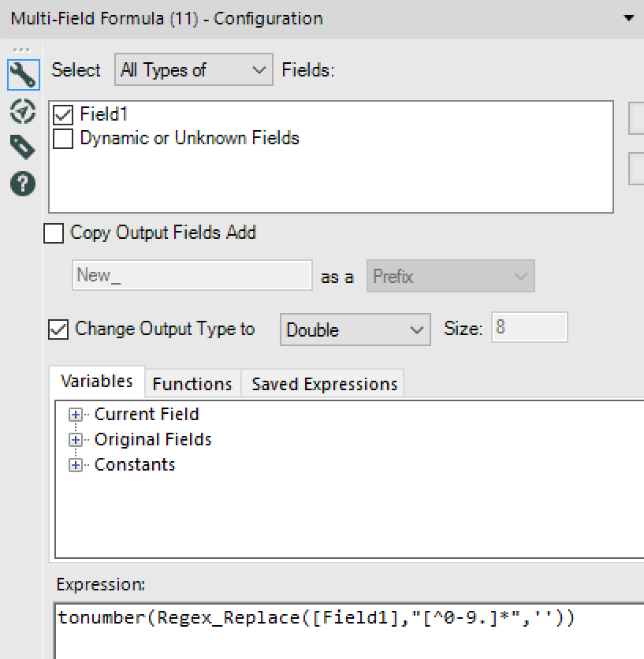Select the Variables tab
The image size is (644, 659).
[96, 382]
